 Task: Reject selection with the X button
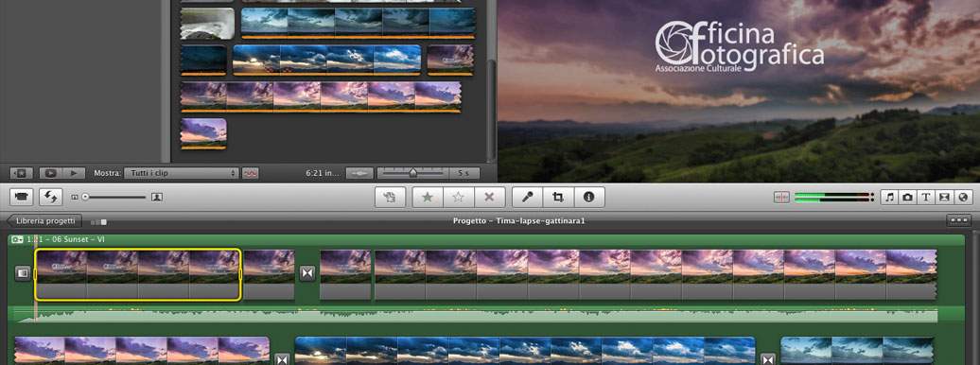(x=489, y=198)
